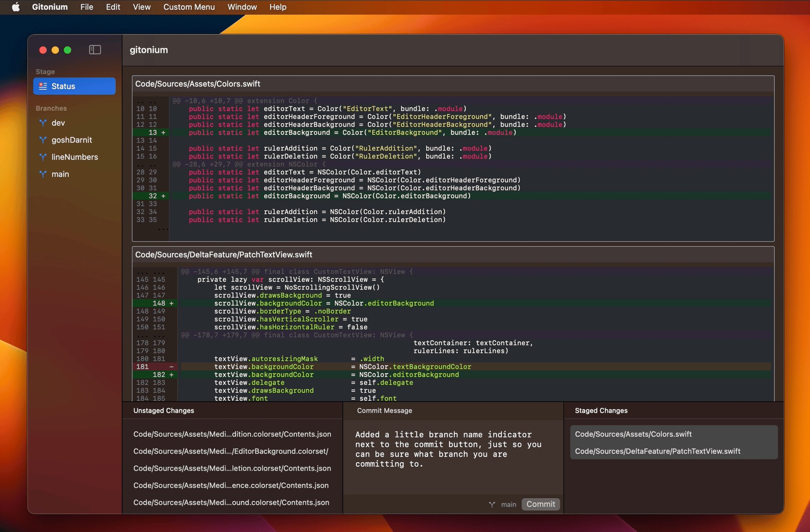Viewport: 810px width, 532px height.
Task: Select staged file Colors.swift
Action: (674, 434)
